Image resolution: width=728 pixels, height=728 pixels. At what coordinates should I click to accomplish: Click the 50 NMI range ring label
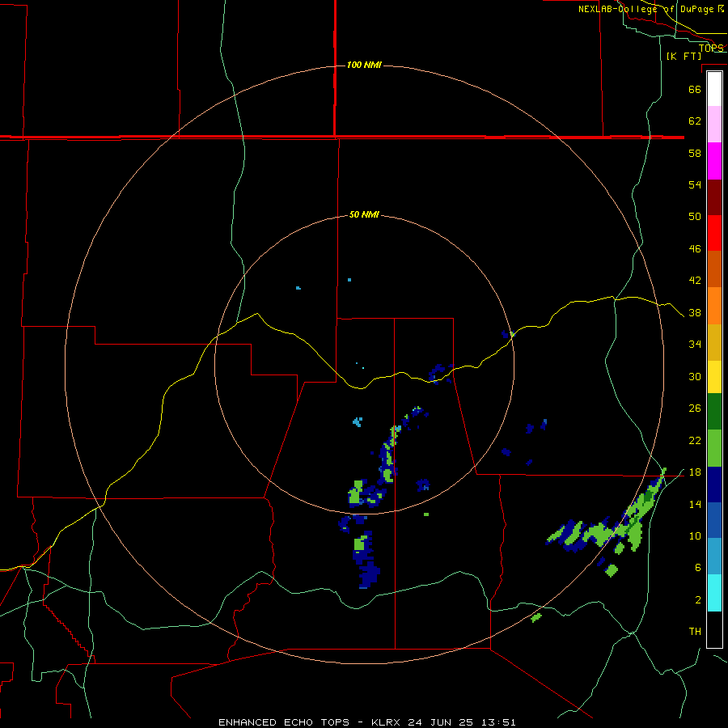364,214
